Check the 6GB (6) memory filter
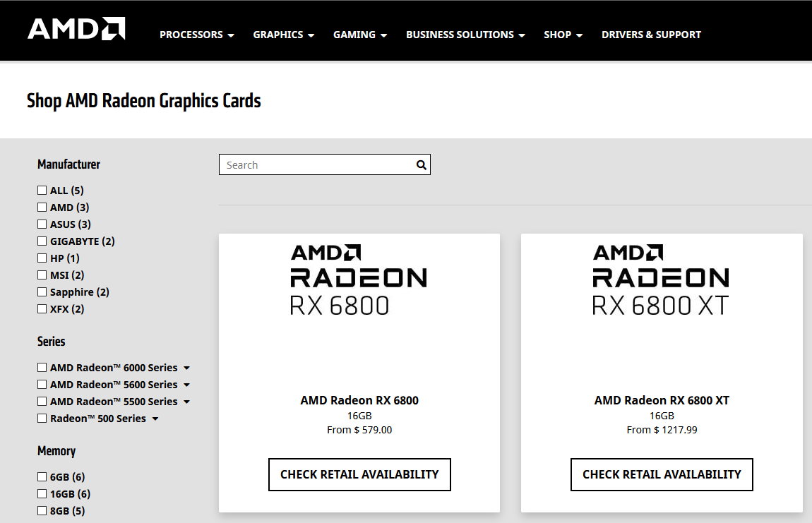This screenshot has height=523, width=812. click(42, 476)
